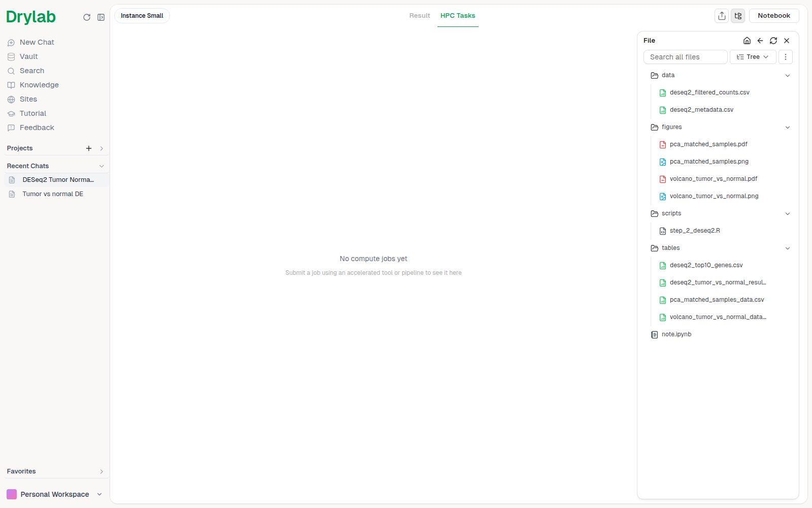Open deseq2_filtered_counts.csv file
This screenshot has width=812, height=508.
pyautogui.click(x=709, y=92)
